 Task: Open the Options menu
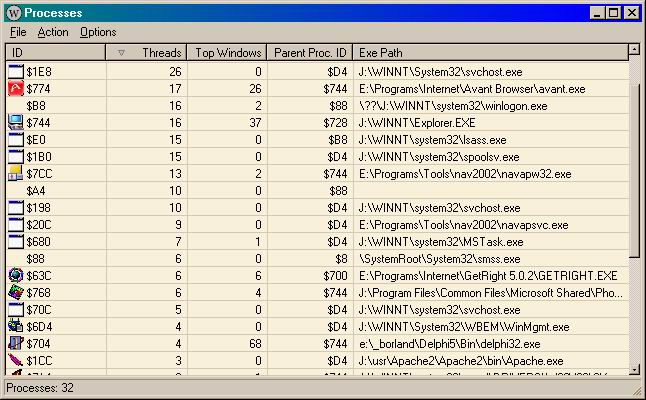click(98, 32)
